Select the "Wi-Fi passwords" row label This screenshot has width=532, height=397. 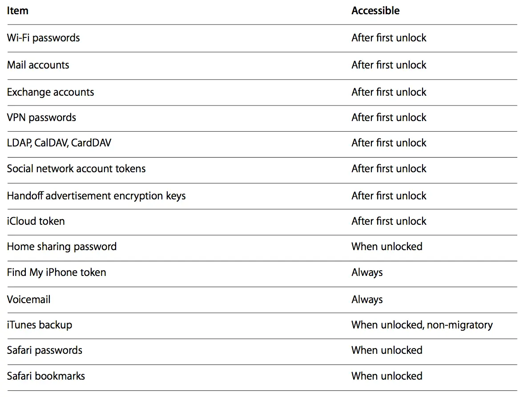(44, 38)
